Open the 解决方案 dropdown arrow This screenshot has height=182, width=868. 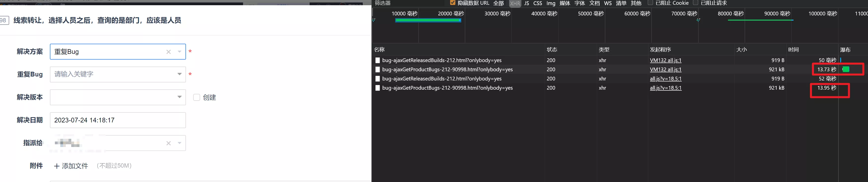point(180,52)
